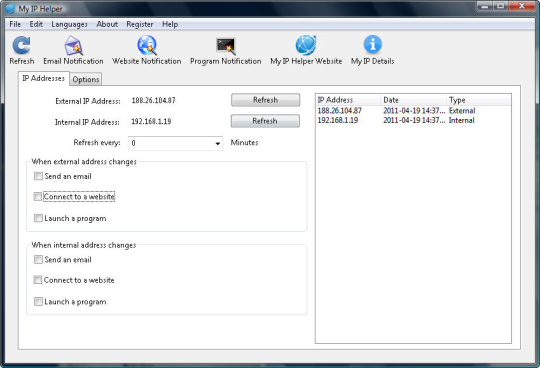Switch to the Options tab
This screenshot has height=368, width=540.
tap(86, 79)
